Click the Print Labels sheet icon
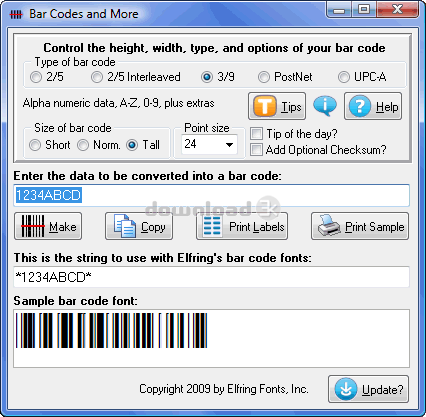 pyautogui.click(x=212, y=226)
